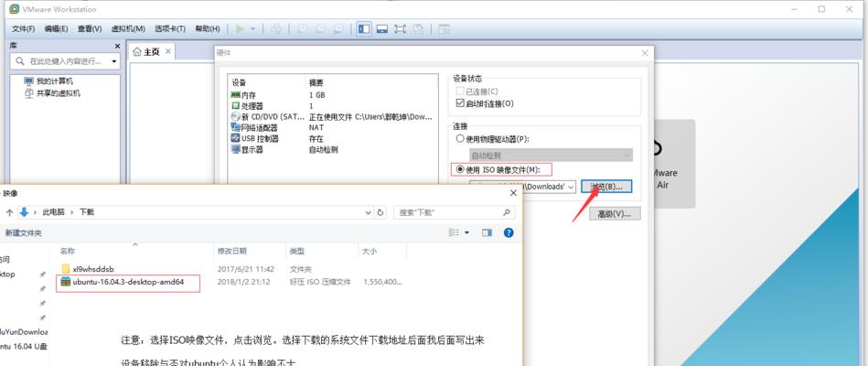Click 此电脑 in the address breadcrumb
868x366 pixels.
tap(53, 212)
